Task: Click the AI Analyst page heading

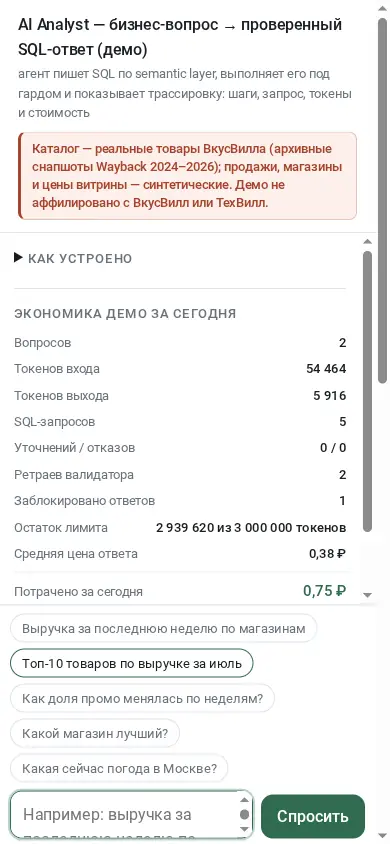Action: point(180,38)
